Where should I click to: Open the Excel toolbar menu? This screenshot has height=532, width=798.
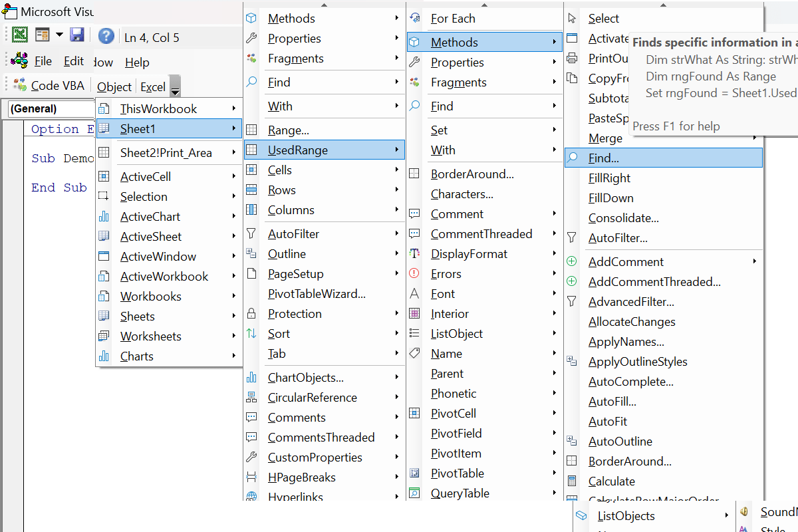(153, 86)
